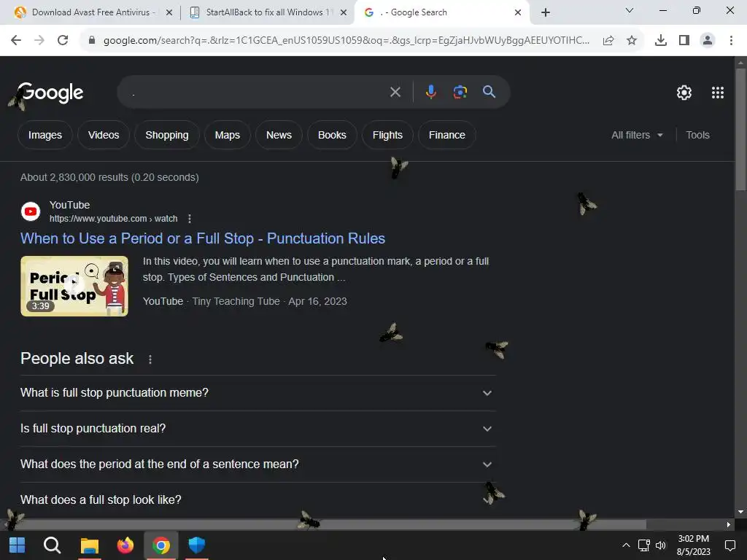Expand 'What is full stop punctuation meme?'

pos(258,393)
